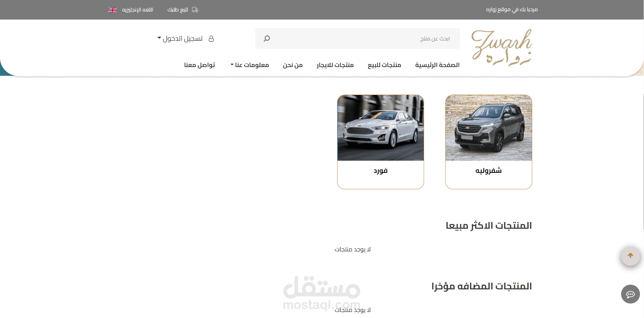The width and height of the screenshot is (644, 318).
Task: Open منتجات للبيع page
Action: point(384,65)
